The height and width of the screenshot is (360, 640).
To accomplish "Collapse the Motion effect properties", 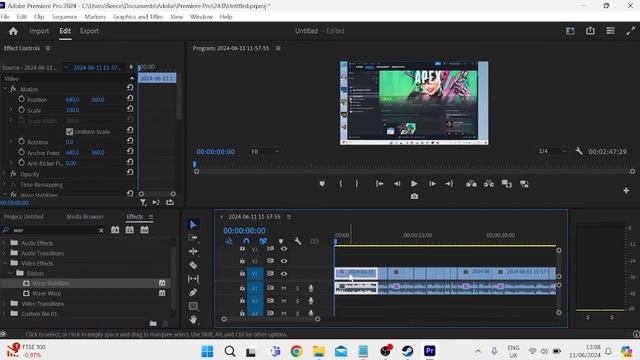I will (x=4, y=89).
